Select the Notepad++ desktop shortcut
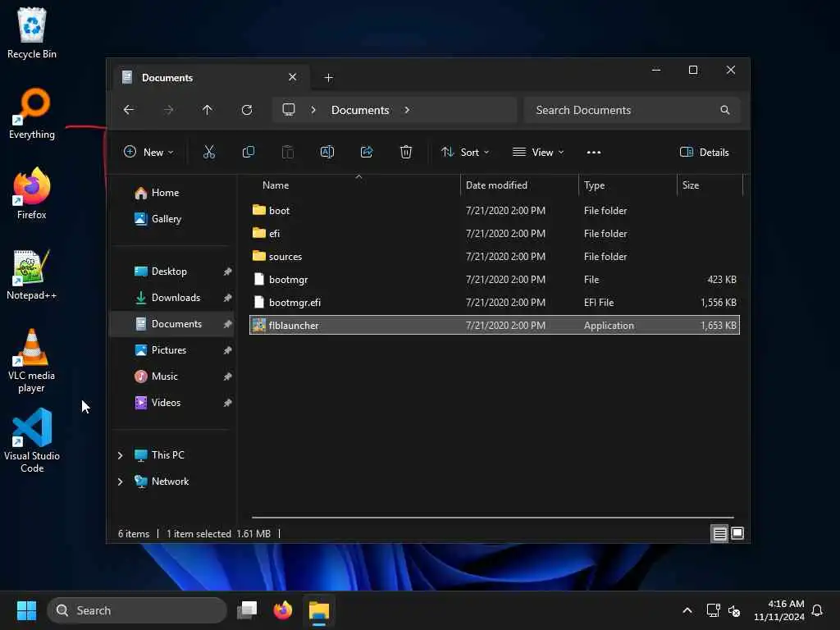Image resolution: width=840 pixels, height=630 pixels. tap(32, 274)
